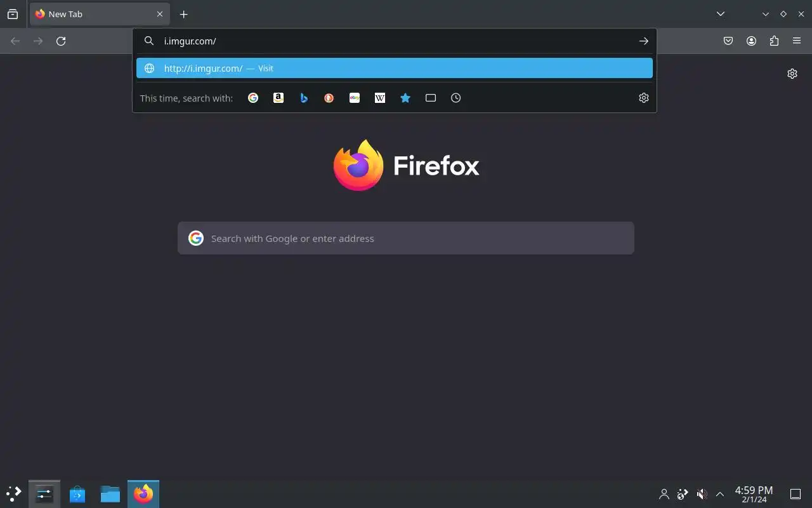Search this time with Google icon
The image size is (812, 508).
click(253, 98)
